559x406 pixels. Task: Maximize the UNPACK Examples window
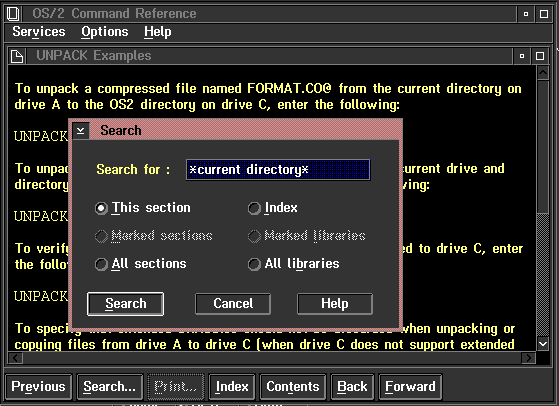pos(540,56)
